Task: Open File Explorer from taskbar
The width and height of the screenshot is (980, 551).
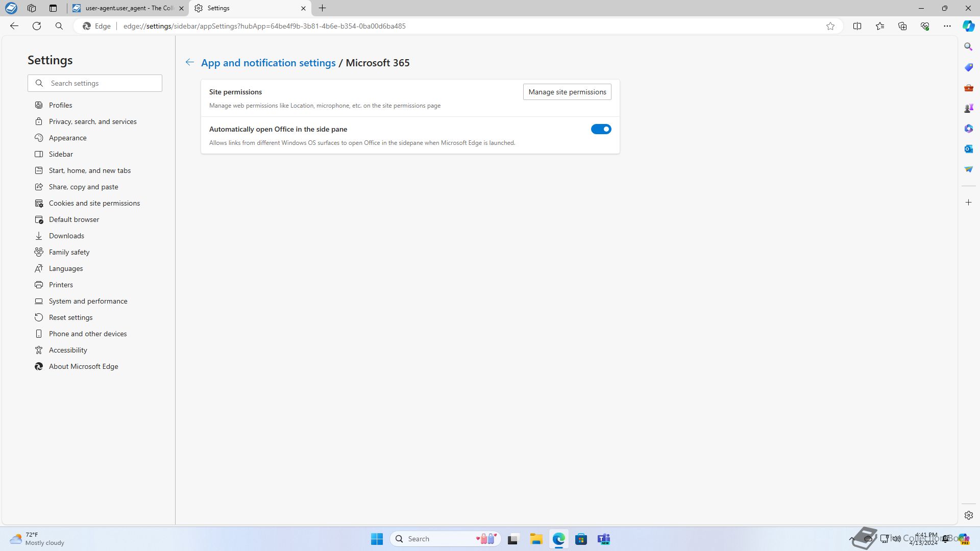Action: [x=536, y=539]
